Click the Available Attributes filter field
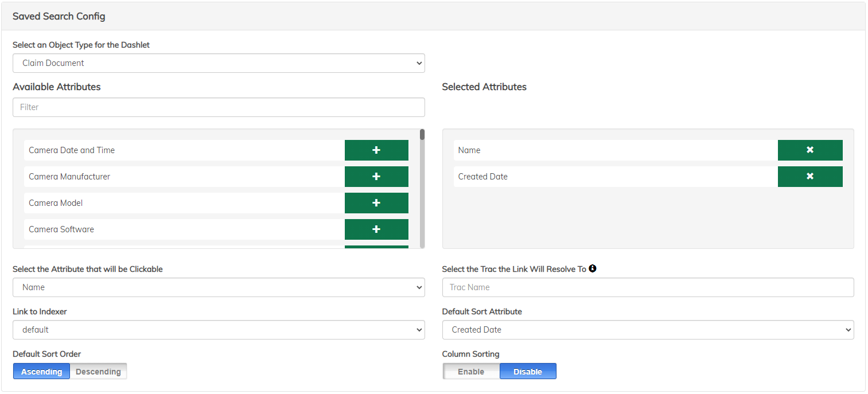The image size is (868, 394). pyautogui.click(x=219, y=107)
